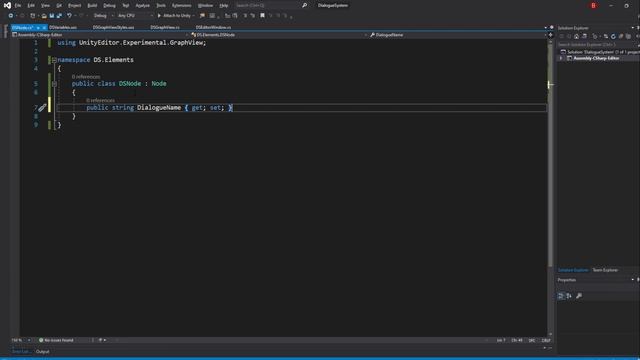Click the Property Pages wrench icon
Image resolution: width=640 pixels, height=360 pixels.
coord(579,296)
